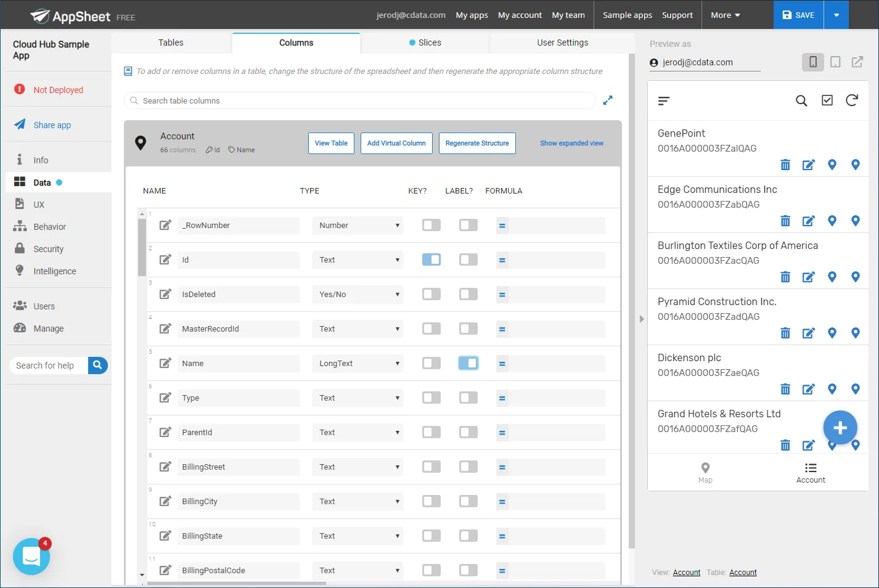This screenshot has width=879, height=588.
Task: Delete the GenePoint record using its trash icon
Action: (785, 165)
